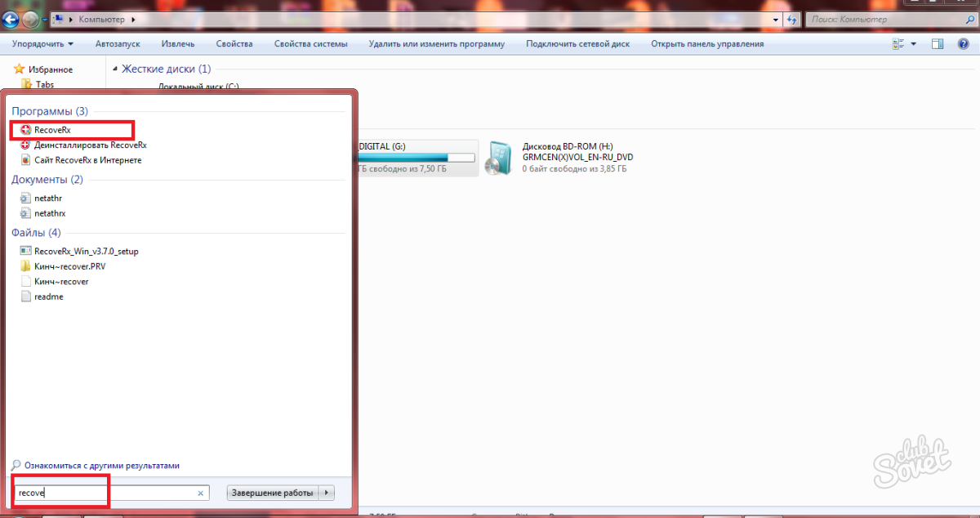The height and width of the screenshot is (518, 980).
Task: Click Свойства системы in the toolbar
Action: pyautogui.click(x=310, y=44)
